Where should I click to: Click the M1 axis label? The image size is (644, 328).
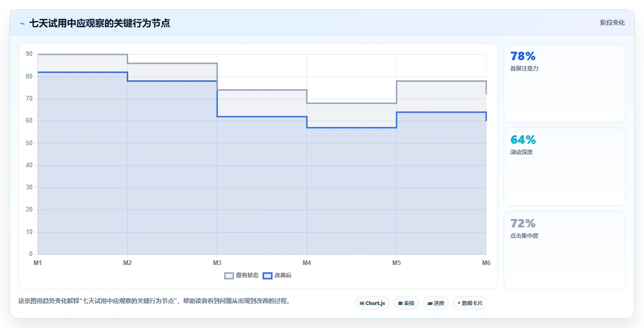click(38, 263)
